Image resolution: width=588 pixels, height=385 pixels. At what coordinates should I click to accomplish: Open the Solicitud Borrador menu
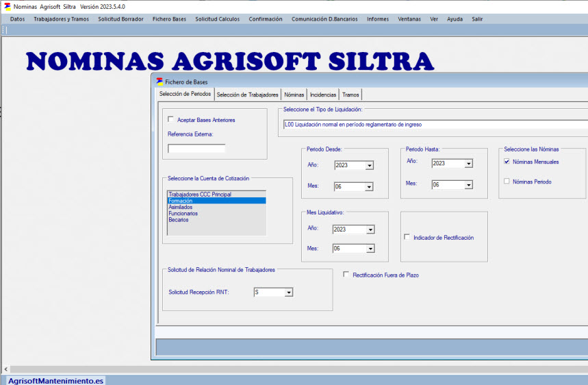120,19
